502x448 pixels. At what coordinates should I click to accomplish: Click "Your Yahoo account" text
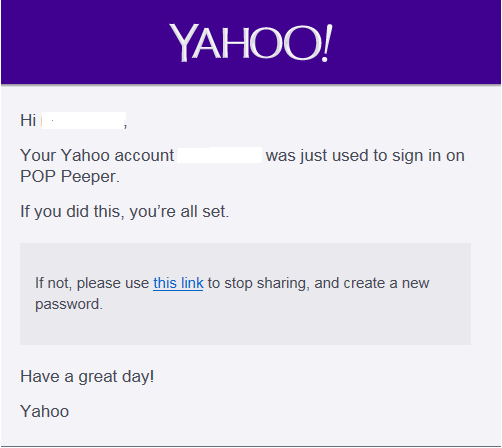[x=97, y=155]
